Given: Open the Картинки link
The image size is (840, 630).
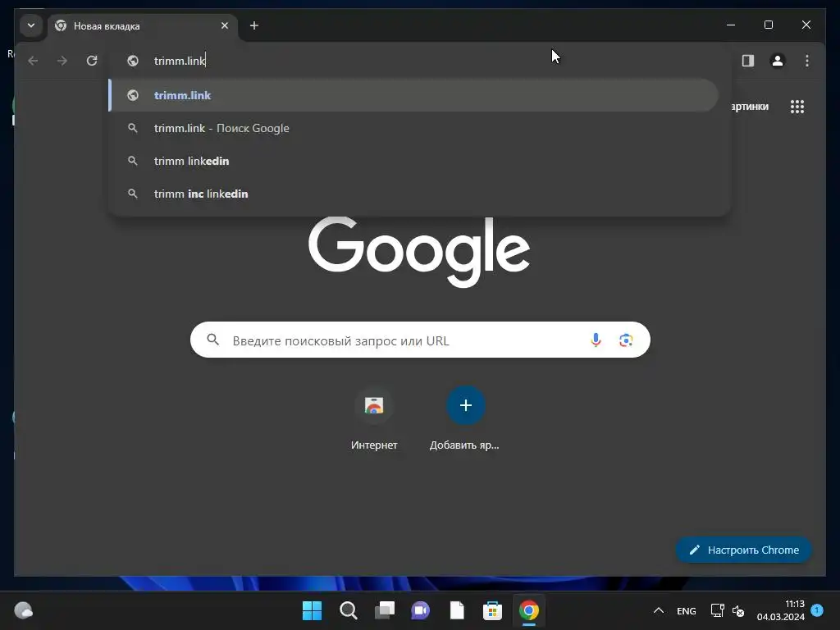Looking at the screenshot, I should pos(750,107).
